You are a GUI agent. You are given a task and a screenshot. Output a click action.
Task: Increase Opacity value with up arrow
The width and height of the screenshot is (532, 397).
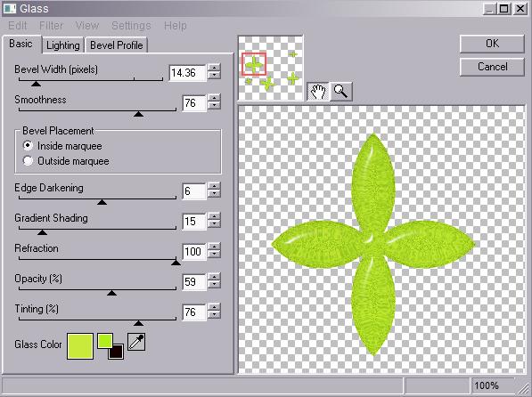click(x=215, y=277)
